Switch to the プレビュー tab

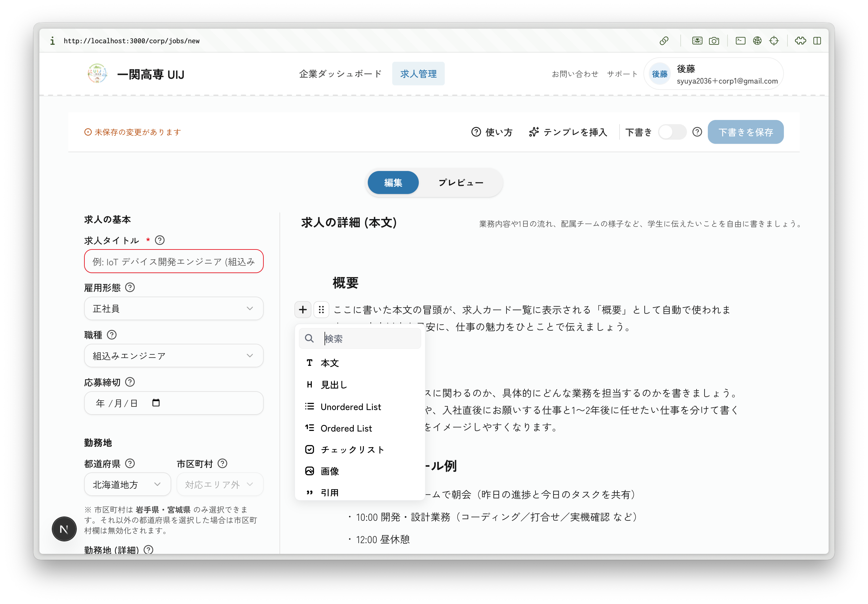(461, 183)
